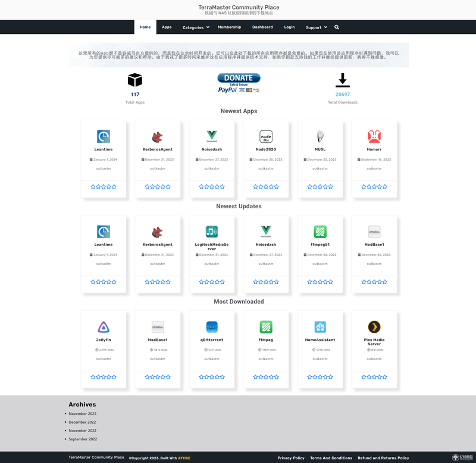The image size is (476, 463).
Task: Open the Dashboard menu item
Action: point(262,27)
